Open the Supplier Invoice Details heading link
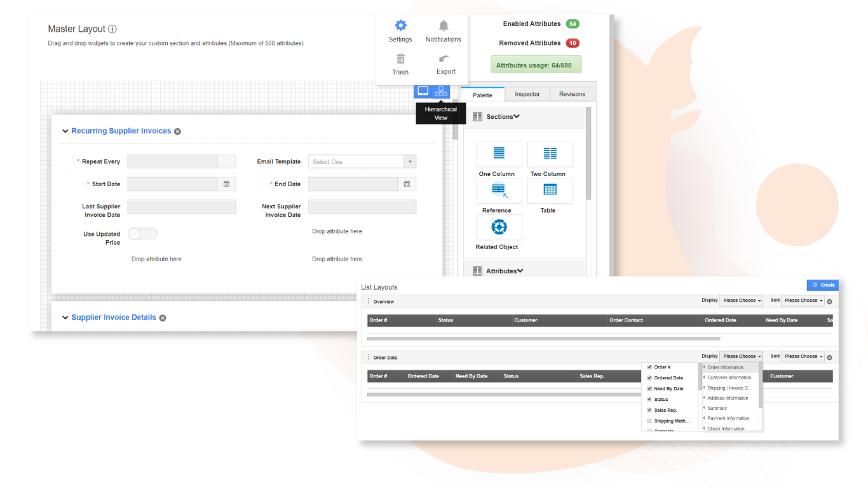The image size is (868, 488). pos(114,317)
